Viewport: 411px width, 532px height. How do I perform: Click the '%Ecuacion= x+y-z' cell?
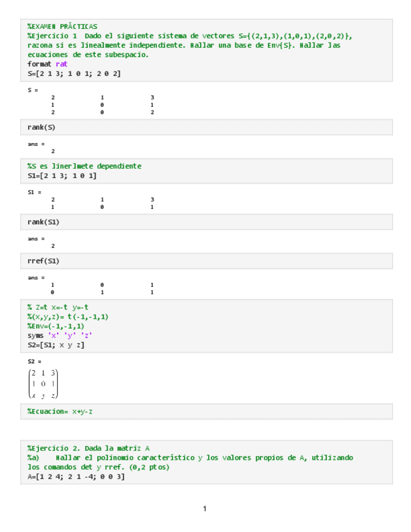(60, 412)
